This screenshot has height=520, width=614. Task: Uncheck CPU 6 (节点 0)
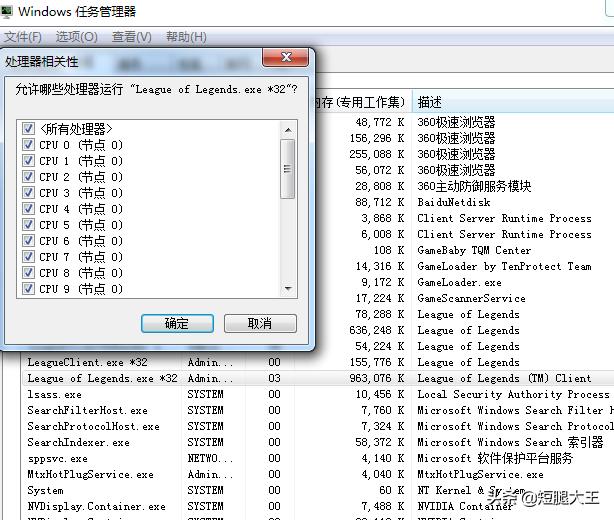[28, 240]
